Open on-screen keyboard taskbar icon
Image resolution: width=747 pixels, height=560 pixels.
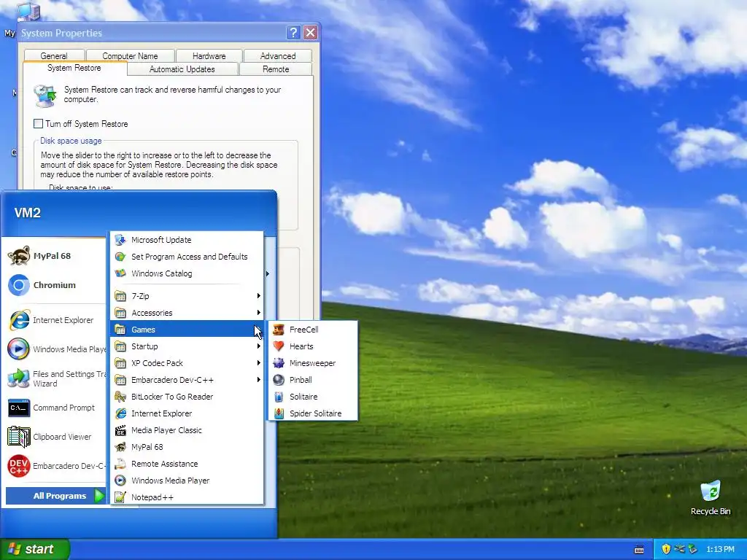click(639, 550)
